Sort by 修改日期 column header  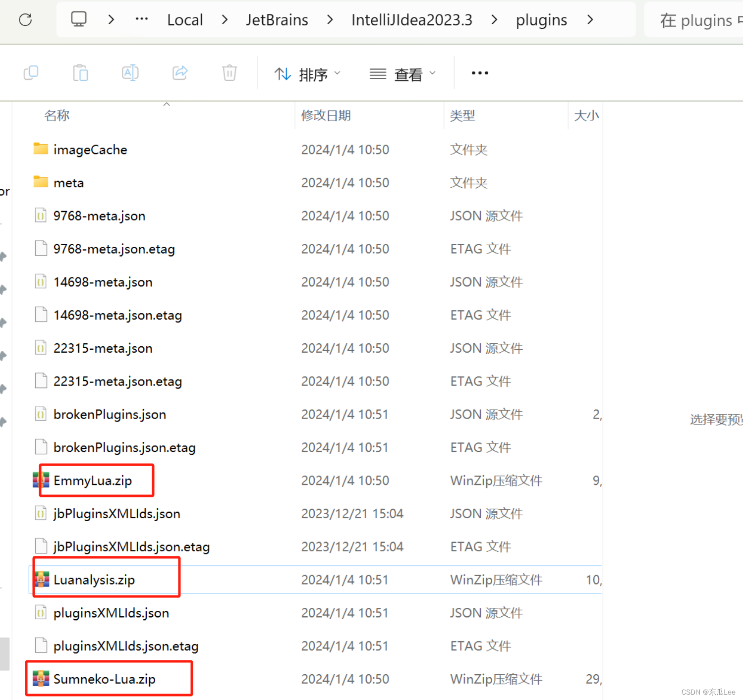pyautogui.click(x=326, y=115)
